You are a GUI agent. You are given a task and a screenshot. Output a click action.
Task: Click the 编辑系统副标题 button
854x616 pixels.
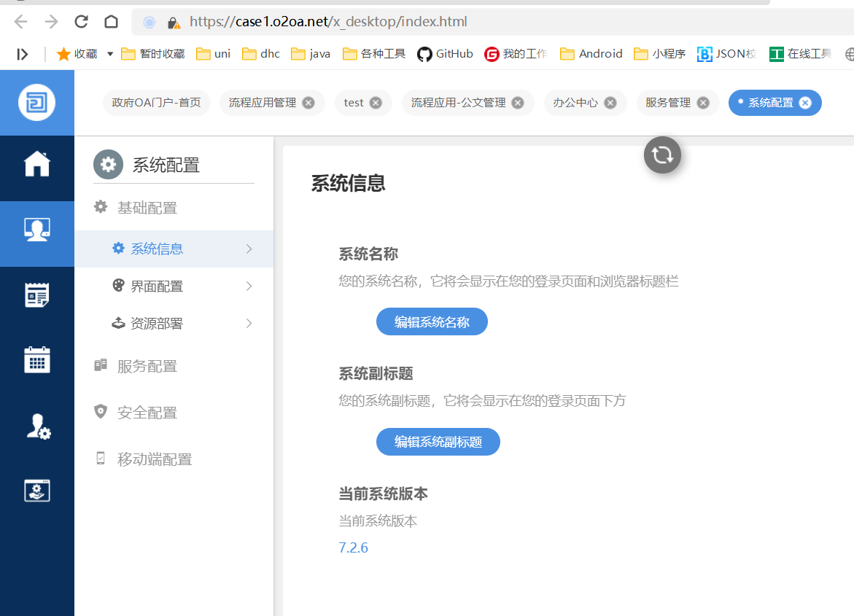tap(438, 442)
